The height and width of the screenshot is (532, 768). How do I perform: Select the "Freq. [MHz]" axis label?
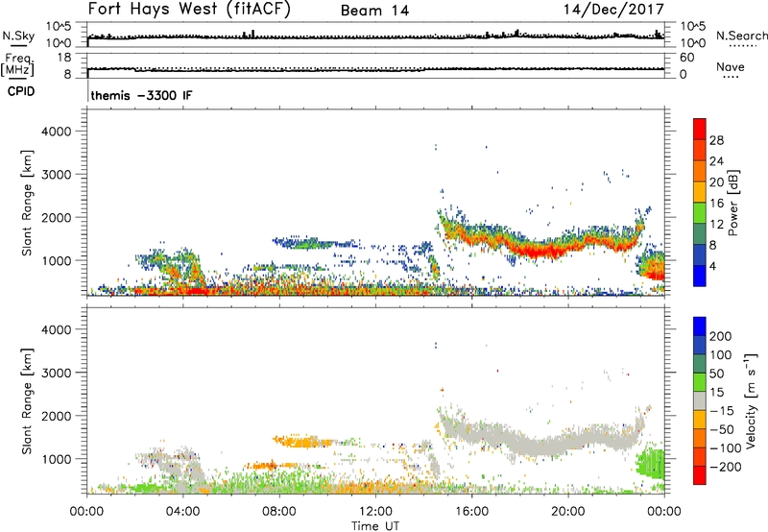17,65
